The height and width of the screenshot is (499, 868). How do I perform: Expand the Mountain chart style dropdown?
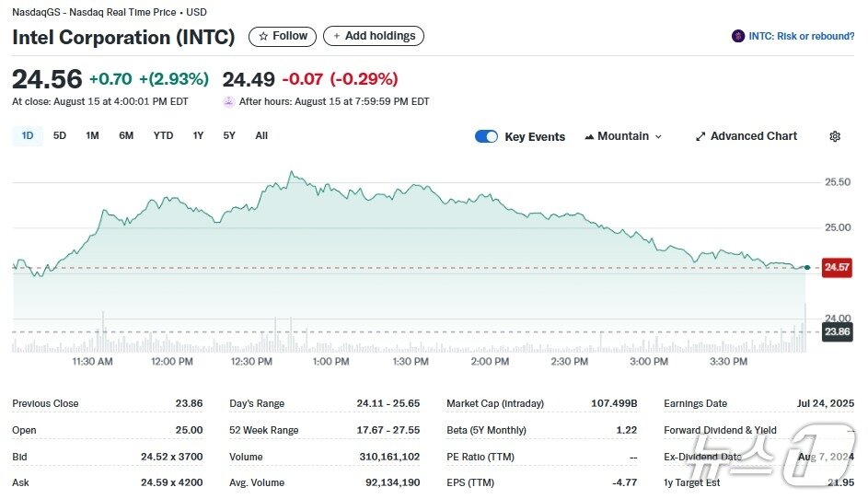coord(624,136)
